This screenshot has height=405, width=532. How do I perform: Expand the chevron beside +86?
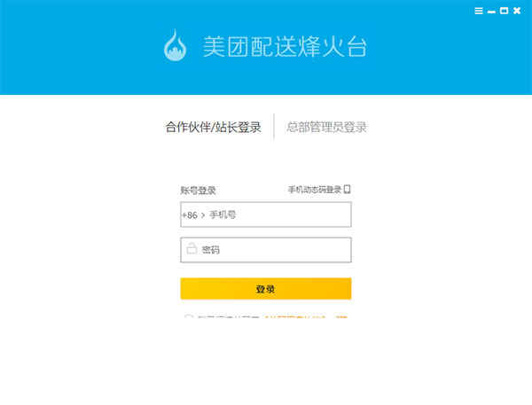[x=203, y=215]
